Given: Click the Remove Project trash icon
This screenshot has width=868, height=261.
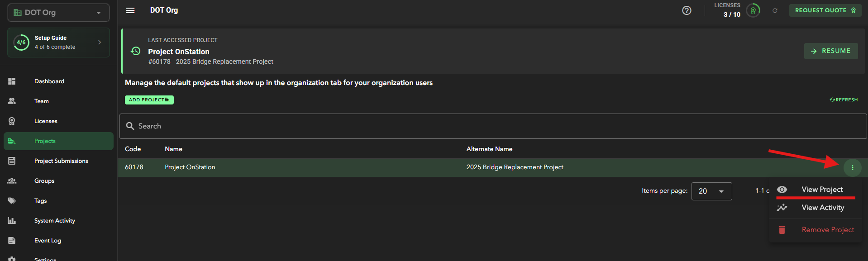Looking at the screenshot, I should [x=782, y=230].
